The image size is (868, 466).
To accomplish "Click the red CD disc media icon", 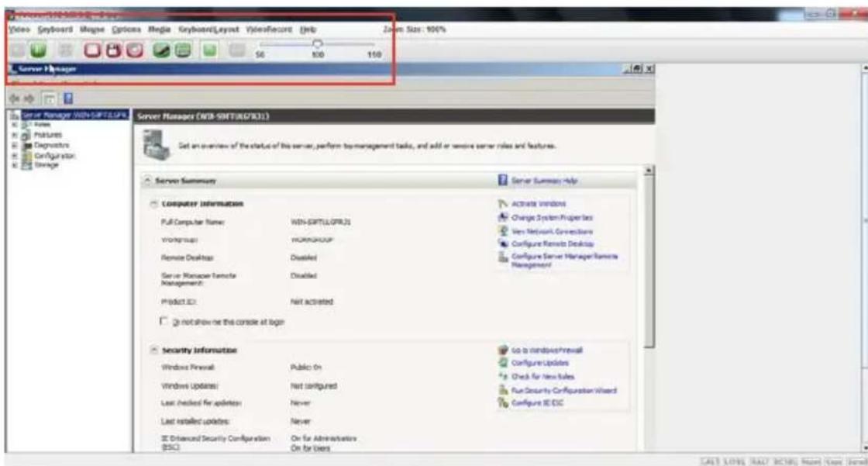I will 135,50.
